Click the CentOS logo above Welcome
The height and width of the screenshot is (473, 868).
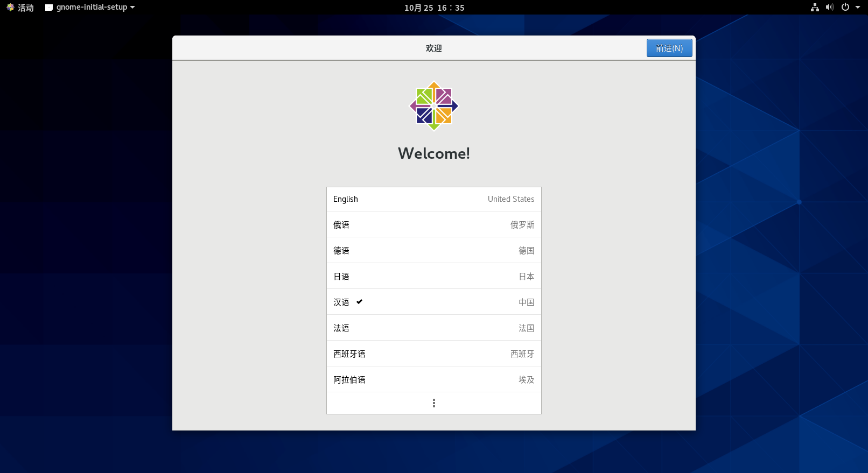433,106
